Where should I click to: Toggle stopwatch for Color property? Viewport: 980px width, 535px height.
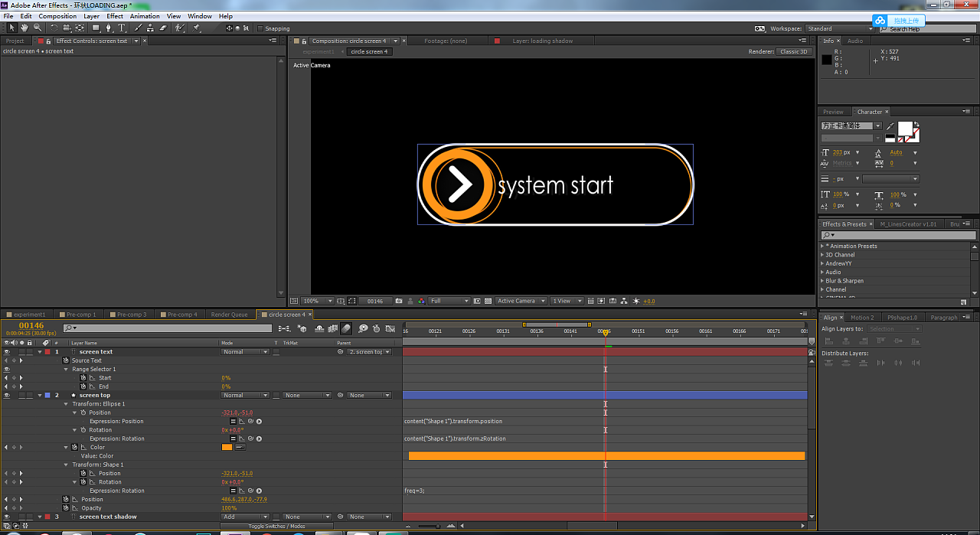coord(75,448)
